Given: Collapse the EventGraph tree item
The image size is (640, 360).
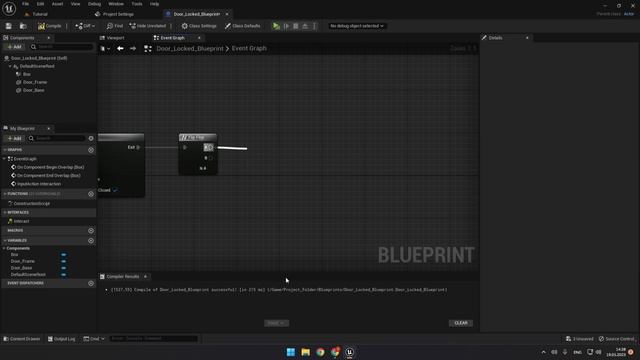Looking at the screenshot, I should click(4, 159).
